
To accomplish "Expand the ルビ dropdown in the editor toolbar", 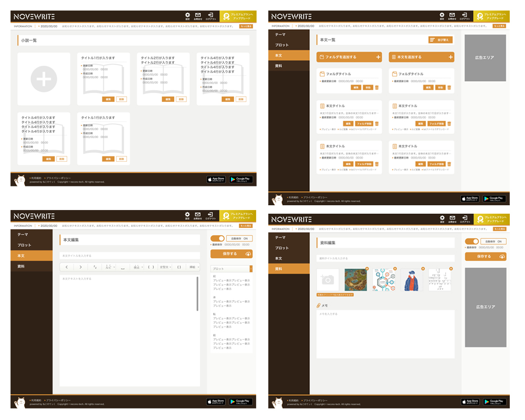I will (109, 267).
